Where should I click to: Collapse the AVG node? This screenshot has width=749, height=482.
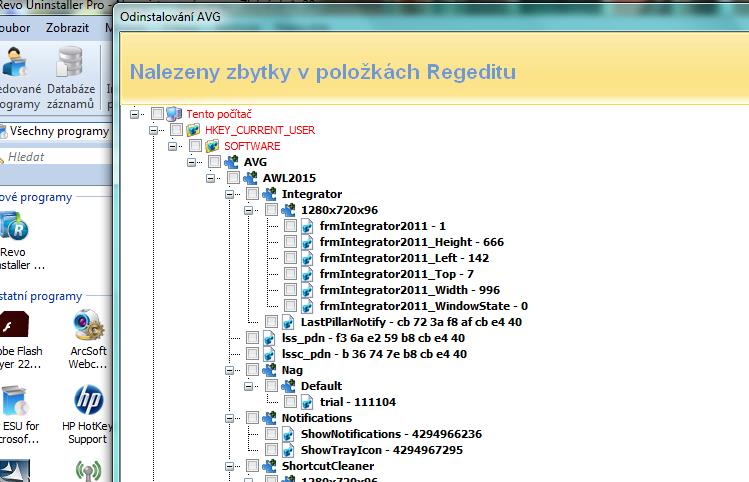192,162
